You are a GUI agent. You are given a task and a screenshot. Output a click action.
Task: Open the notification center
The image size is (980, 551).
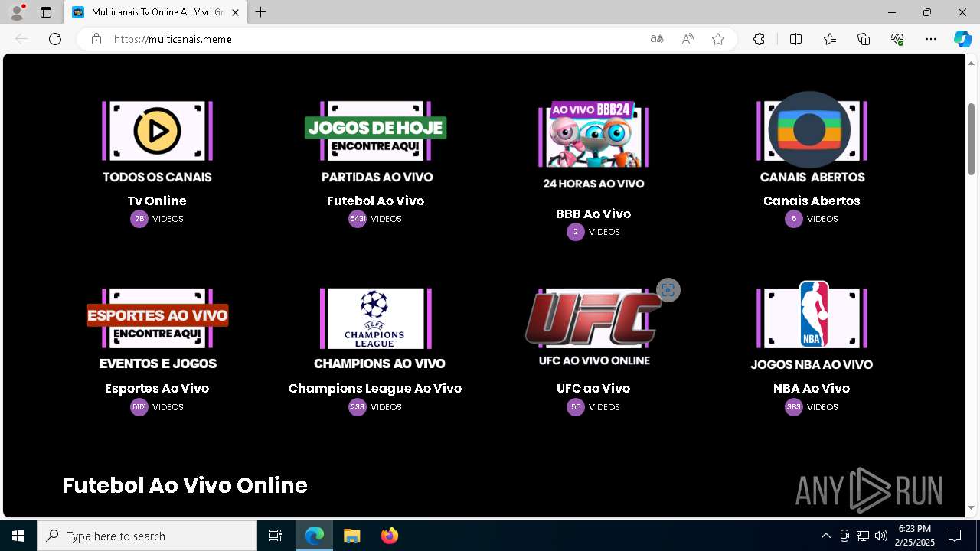[x=955, y=536]
